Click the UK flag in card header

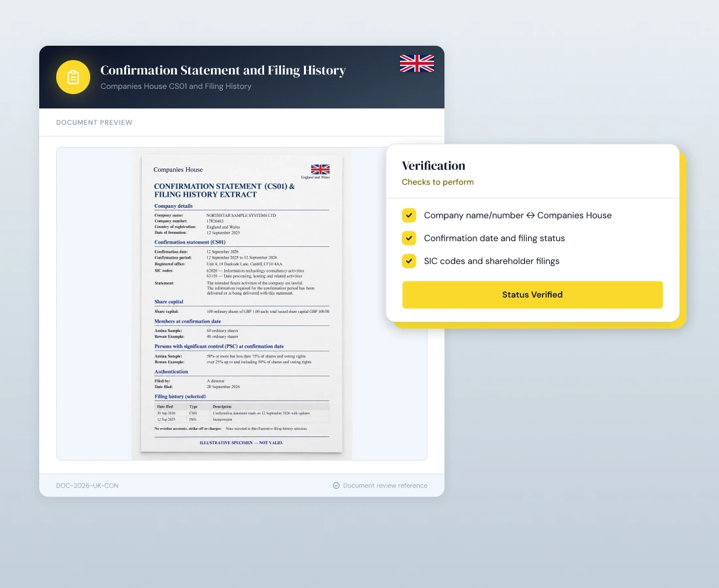417,63
